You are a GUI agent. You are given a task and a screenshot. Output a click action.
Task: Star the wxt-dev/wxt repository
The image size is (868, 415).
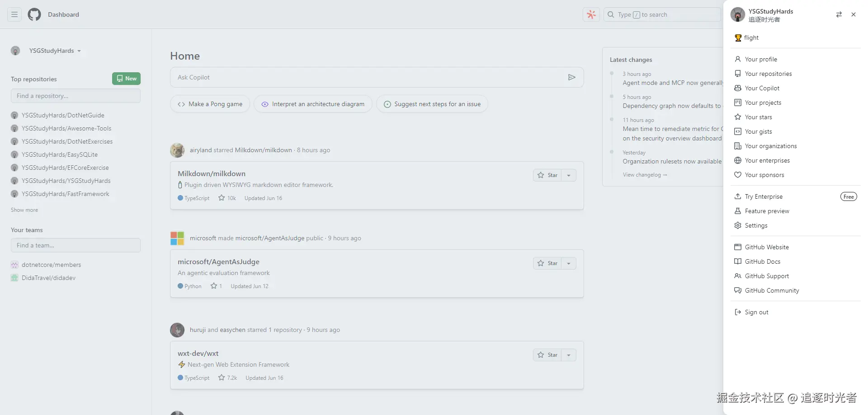click(x=547, y=355)
